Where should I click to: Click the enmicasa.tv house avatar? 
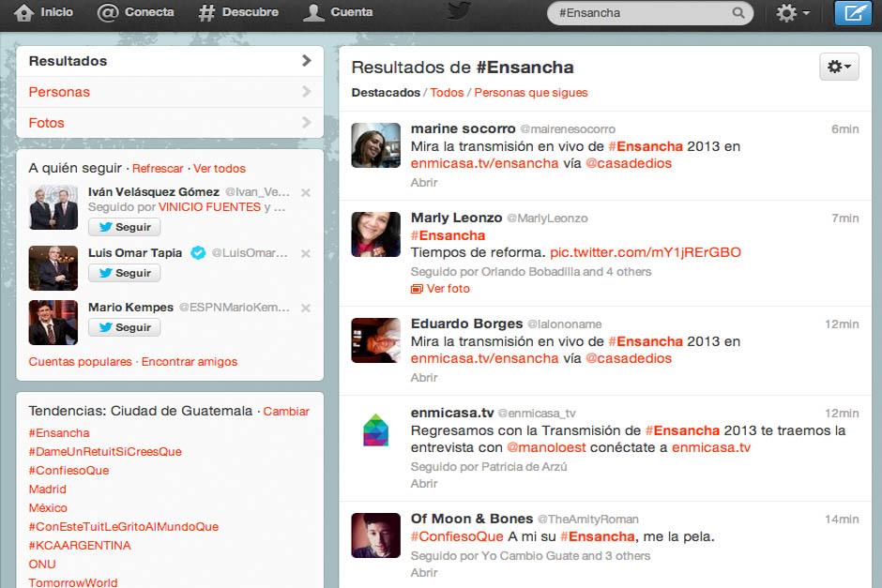tap(375, 430)
